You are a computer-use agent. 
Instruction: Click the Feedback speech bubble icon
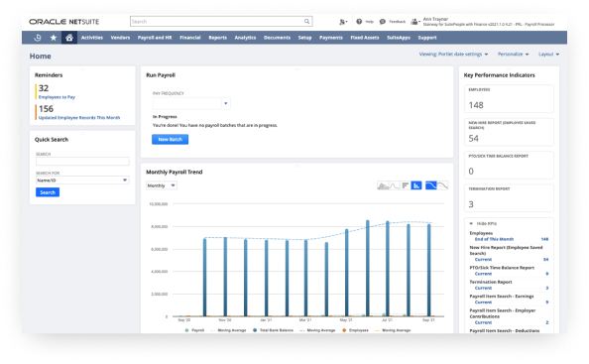pyautogui.click(x=383, y=22)
